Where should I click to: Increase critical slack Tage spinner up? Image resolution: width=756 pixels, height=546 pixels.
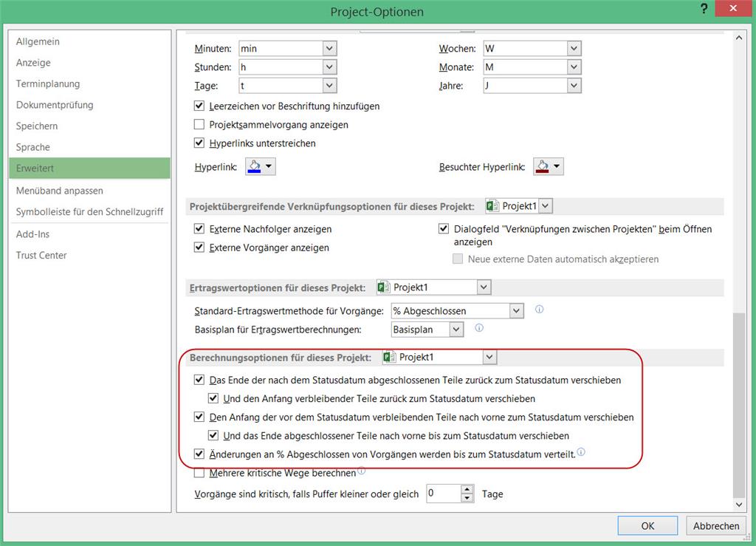467,489
